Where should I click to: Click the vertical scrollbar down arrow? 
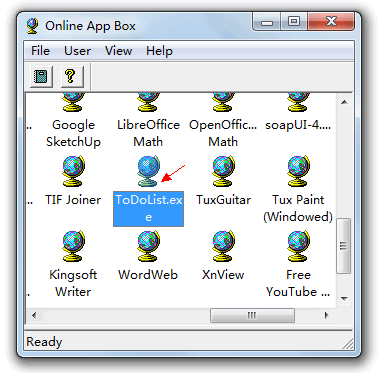(x=344, y=299)
